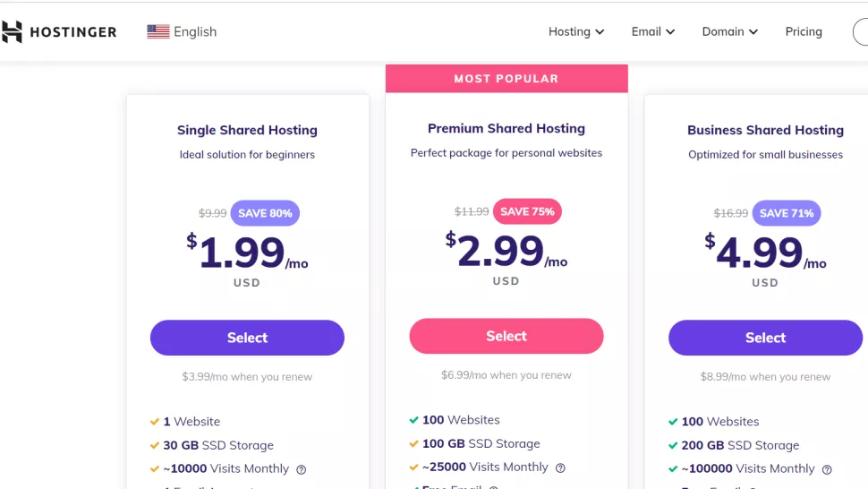Select the Single Shared Hosting plan
Image resolution: width=868 pixels, height=489 pixels.
(247, 338)
